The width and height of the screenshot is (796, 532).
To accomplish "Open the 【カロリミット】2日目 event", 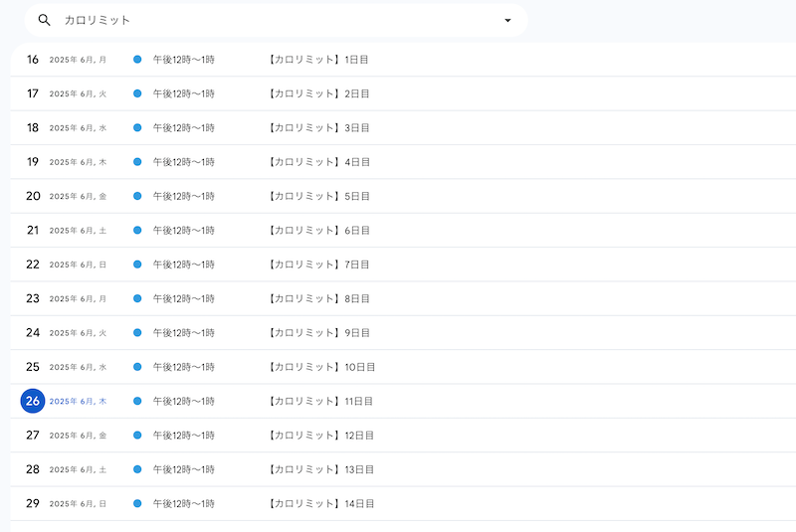I will [318, 93].
